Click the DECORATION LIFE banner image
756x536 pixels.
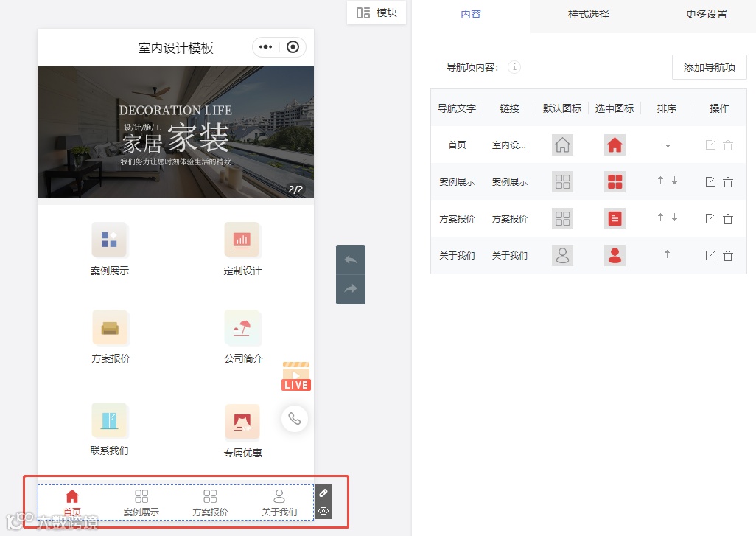175,132
